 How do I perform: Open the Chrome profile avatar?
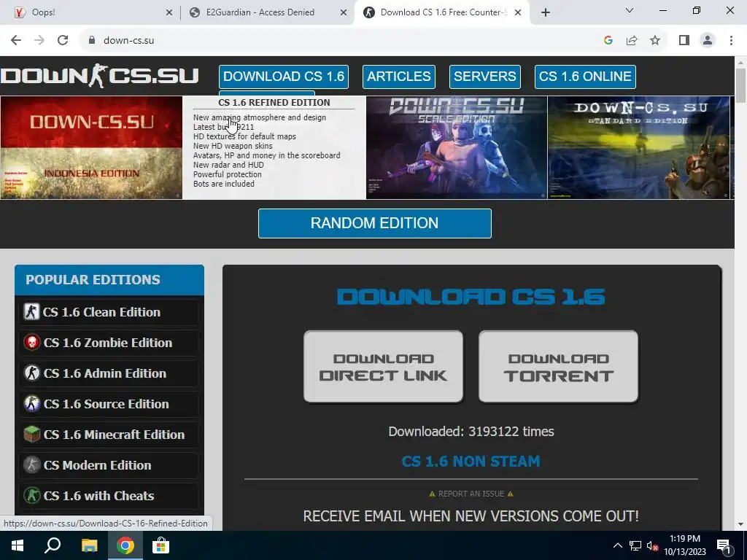coord(708,41)
